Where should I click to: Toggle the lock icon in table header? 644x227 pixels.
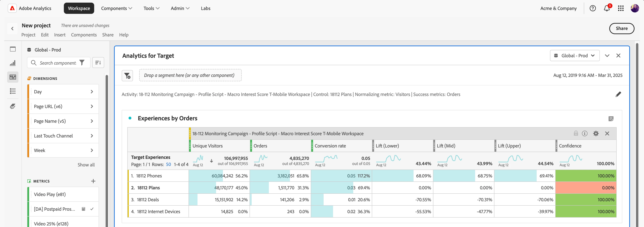pos(576,133)
